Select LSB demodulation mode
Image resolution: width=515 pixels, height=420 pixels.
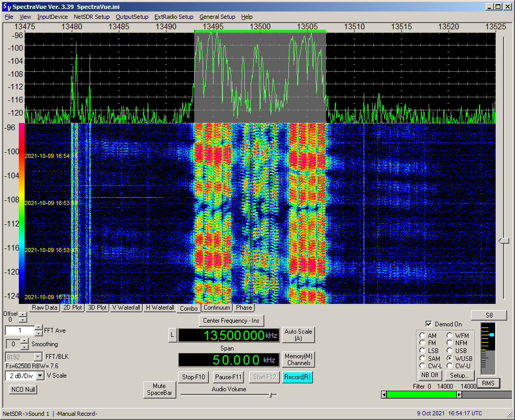[423, 350]
